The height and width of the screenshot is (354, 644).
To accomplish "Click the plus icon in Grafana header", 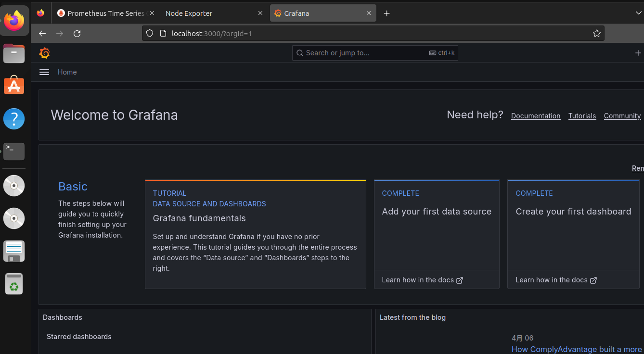I will (638, 53).
